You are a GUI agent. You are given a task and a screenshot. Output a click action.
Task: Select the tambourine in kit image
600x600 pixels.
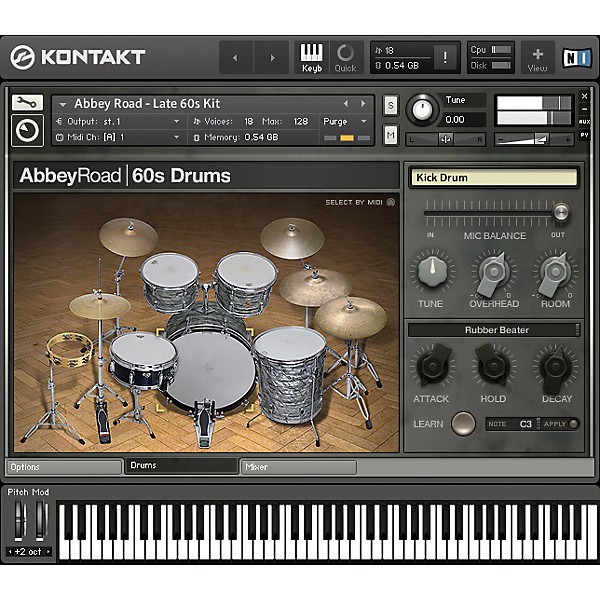click(x=70, y=349)
